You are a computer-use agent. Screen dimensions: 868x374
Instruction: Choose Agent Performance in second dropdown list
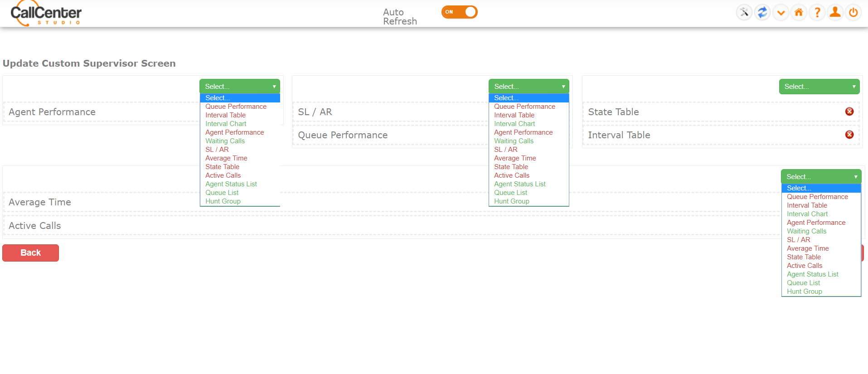click(x=529, y=132)
